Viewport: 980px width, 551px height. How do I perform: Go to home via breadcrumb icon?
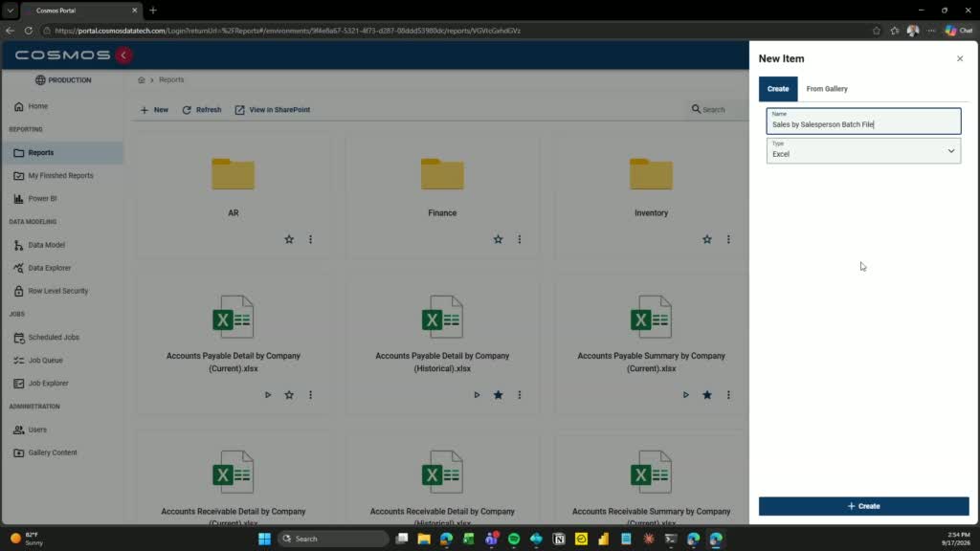tap(142, 80)
